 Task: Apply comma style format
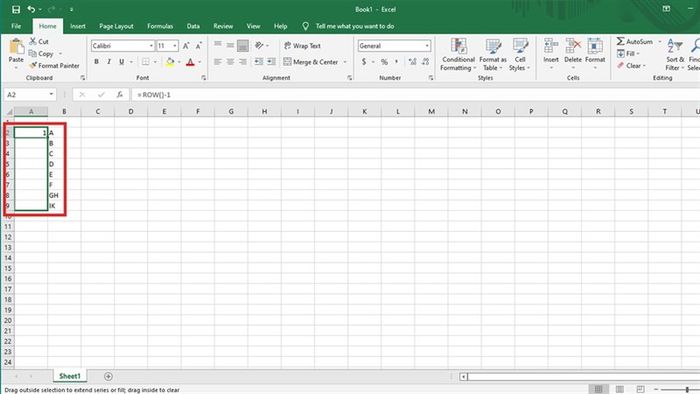tap(396, 62)
